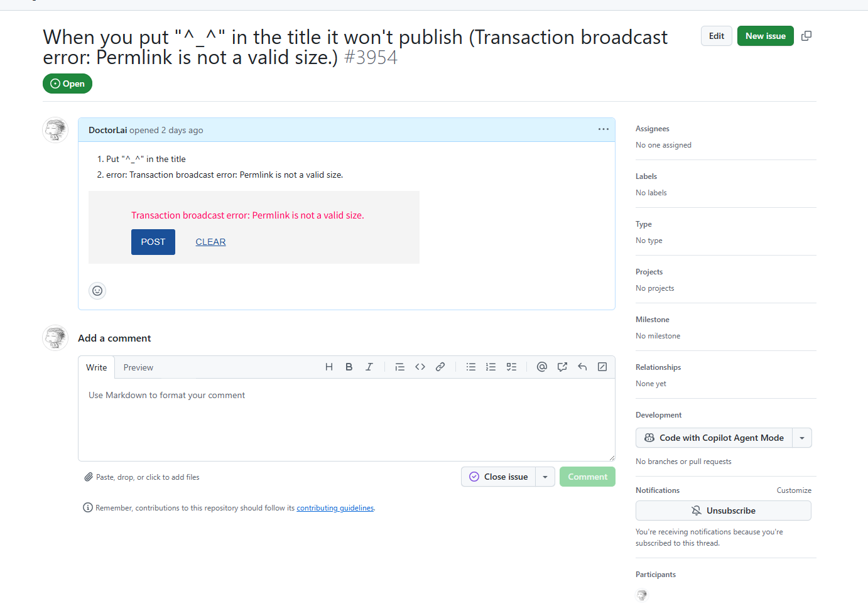The image size is (868, 616).
Task: Switch to the Preview tab
Action: tap(138, 367)
